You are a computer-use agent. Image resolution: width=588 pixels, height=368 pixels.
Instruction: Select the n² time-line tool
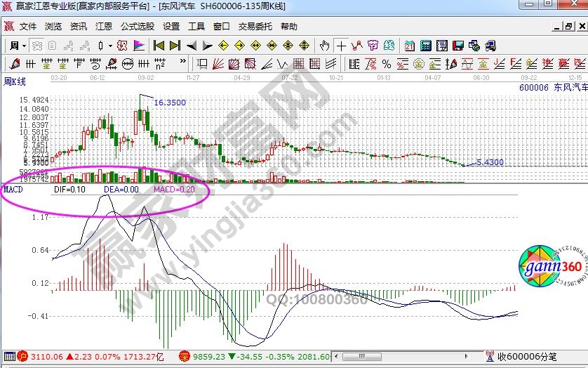(x=160, y=64)
